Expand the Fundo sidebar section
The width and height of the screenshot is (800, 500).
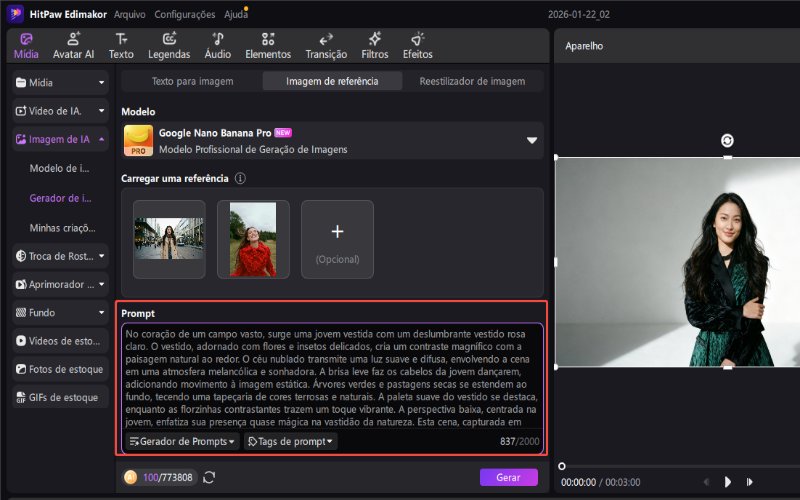click(x=60, y=313)
